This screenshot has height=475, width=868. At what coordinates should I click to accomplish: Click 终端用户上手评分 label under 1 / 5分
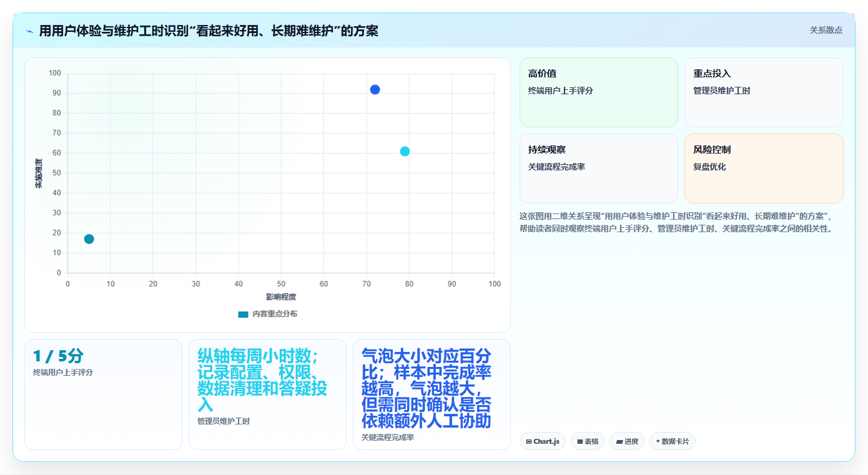tap(63, 373)
